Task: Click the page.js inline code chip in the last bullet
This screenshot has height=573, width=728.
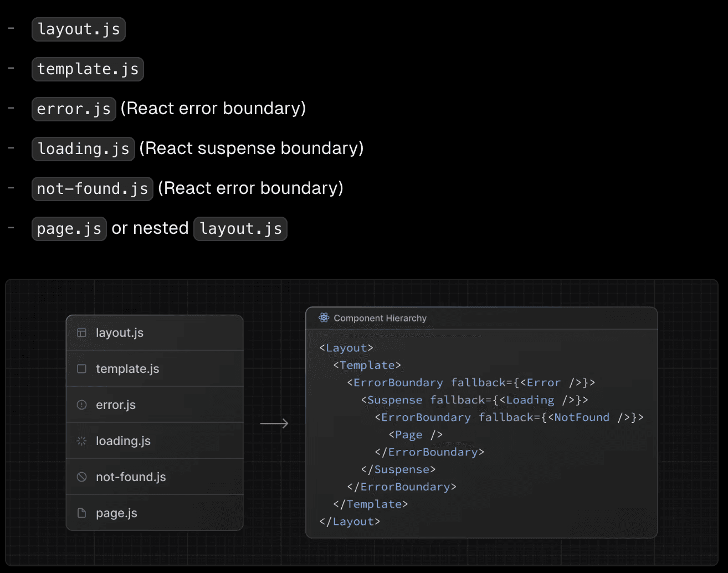Action: [x=69, y=228]
